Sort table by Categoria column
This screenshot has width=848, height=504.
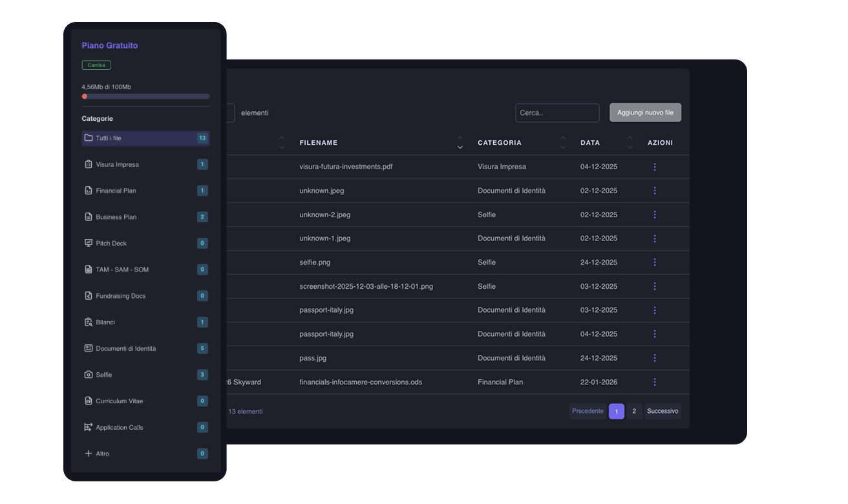pos(562,143)
